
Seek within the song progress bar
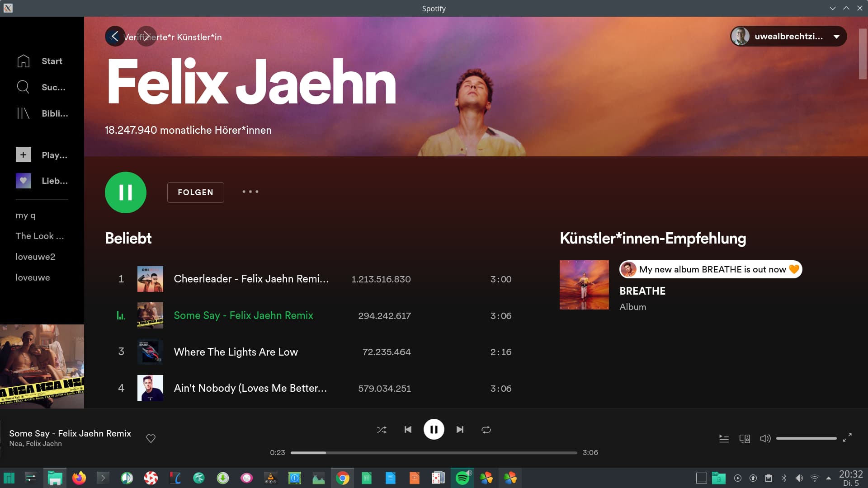tap(434, 452)
